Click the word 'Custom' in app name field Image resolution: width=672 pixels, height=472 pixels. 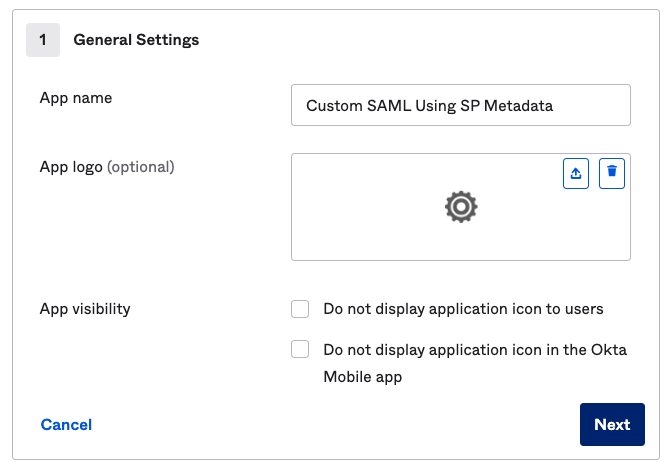[x=333, y=105]
